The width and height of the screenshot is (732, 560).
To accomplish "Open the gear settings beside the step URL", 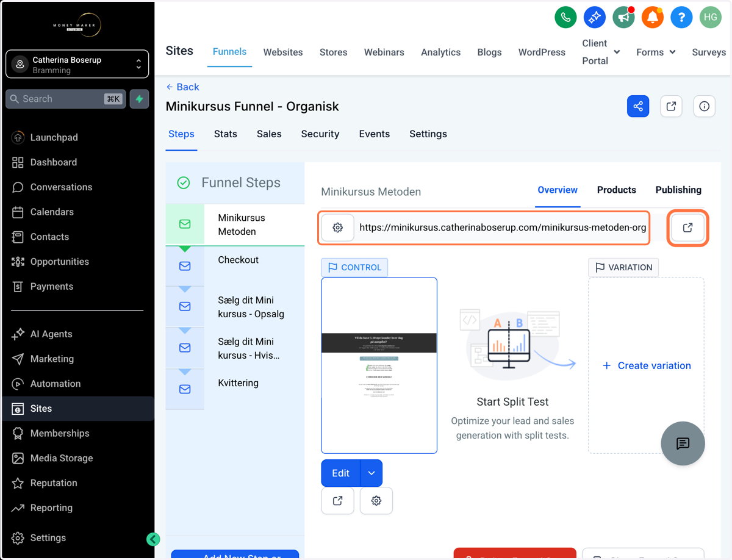I will pyautogui.click(x=337, y=228).
